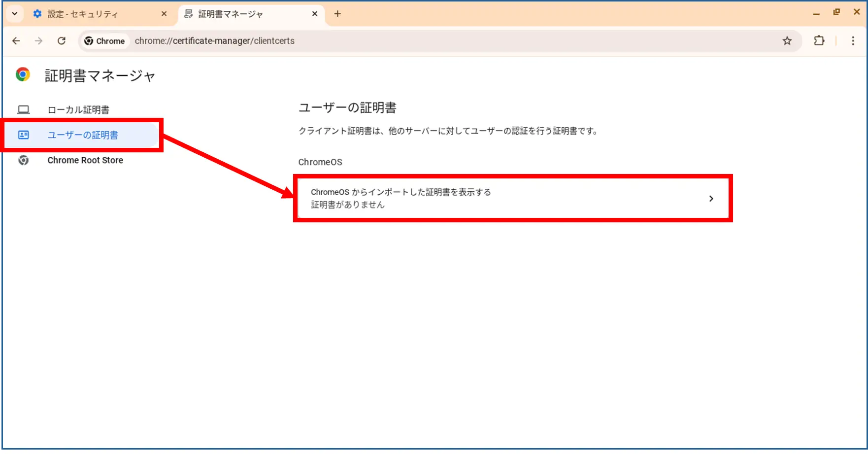Image resolution: width=868 pixels, height=454 pixels.
Task: Open Chrome Root Store section
Action: (x=85, y=160)
